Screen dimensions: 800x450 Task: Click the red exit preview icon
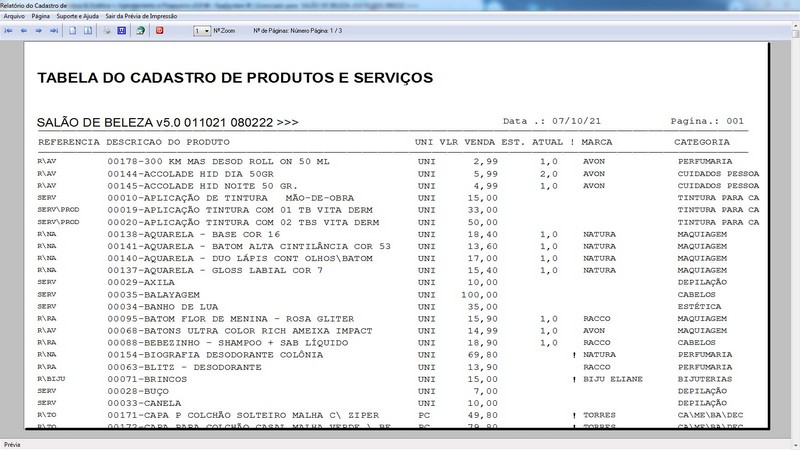pos(159,31)
